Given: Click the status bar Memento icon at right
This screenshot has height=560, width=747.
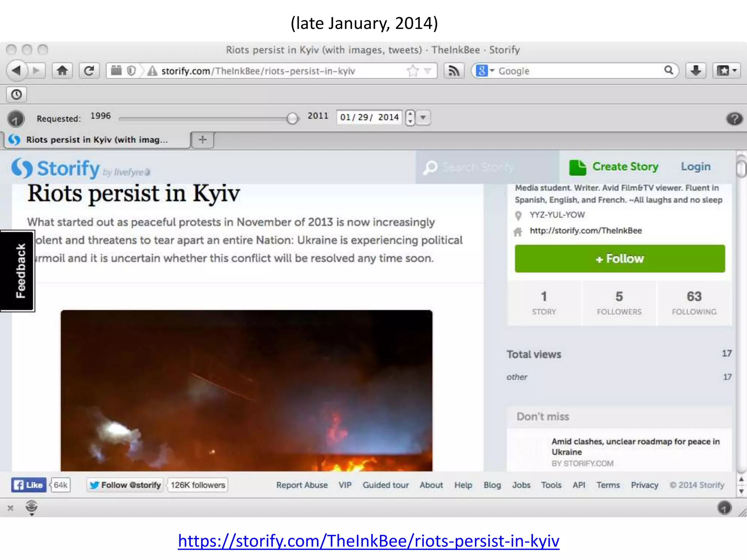Looking at the screenshot, I should [x=724, y=507].
